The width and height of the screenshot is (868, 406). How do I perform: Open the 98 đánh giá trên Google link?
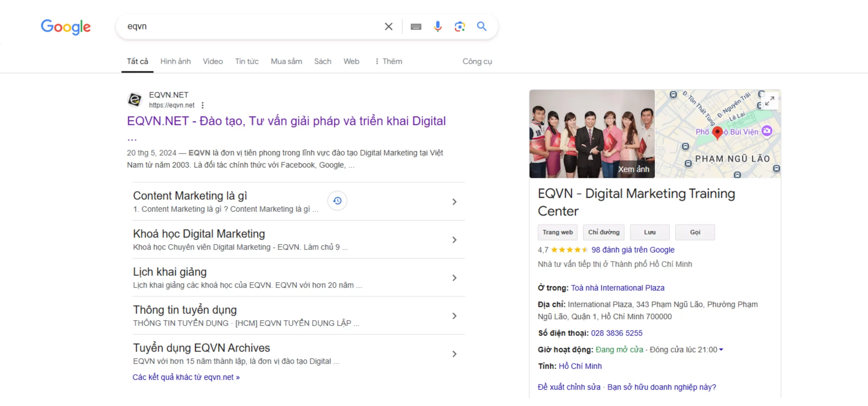click(633, 250)
